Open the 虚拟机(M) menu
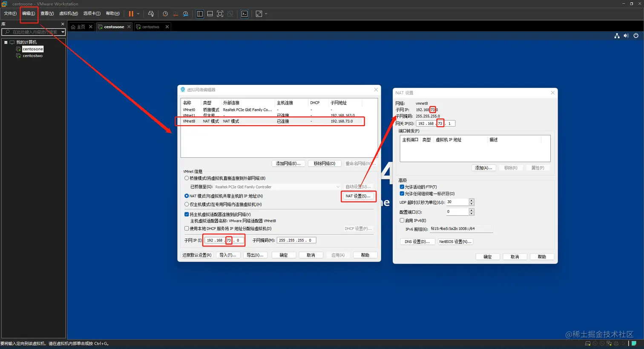This screenshot has height=349, width=644. coord(69,14)
